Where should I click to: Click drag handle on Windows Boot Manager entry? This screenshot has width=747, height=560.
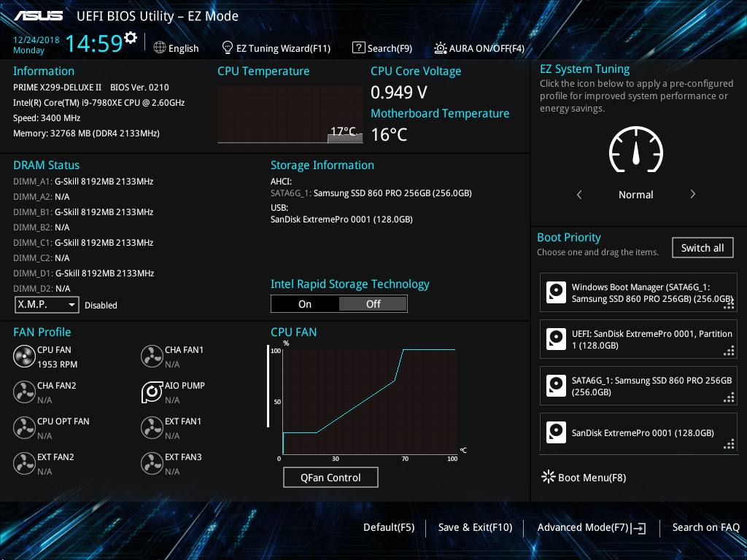pos(729,304)
